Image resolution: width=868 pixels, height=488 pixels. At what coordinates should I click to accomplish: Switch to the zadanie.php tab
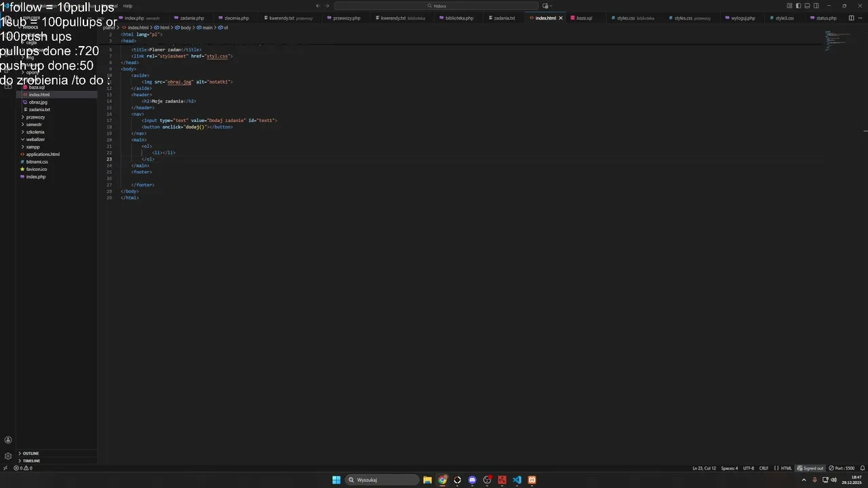coord(192,18)
